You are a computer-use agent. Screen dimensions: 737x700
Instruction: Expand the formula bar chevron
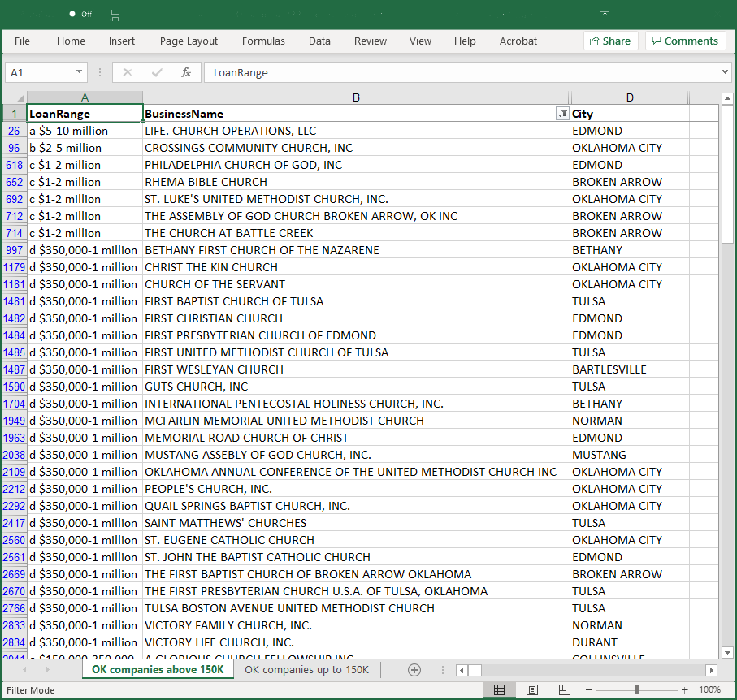click(x=726, y=72)
